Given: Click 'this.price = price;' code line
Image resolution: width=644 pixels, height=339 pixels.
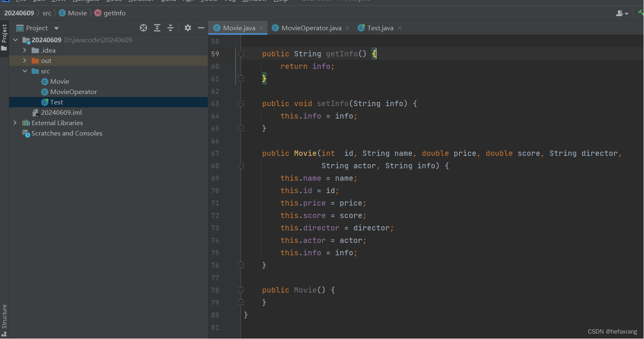Looking at the screenshot, I should pyautogui.click(x=323, y=203).
